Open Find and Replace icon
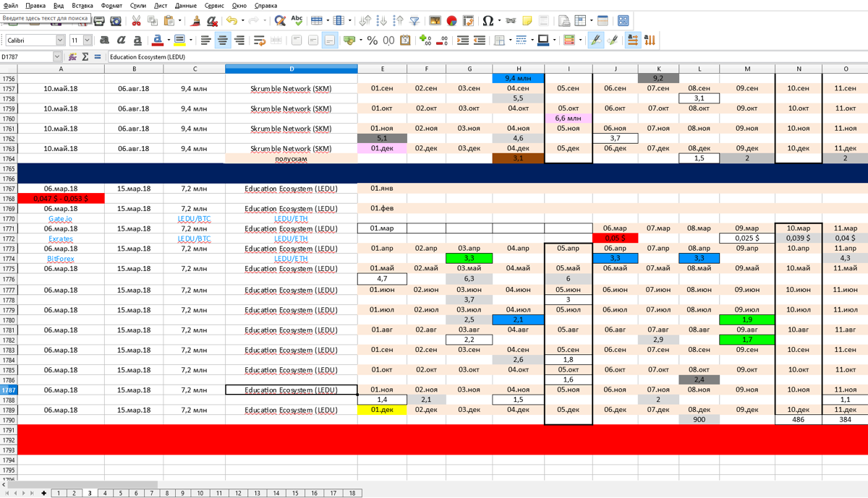The width and height of the screenshot is (868, 498). click(280, 21)
